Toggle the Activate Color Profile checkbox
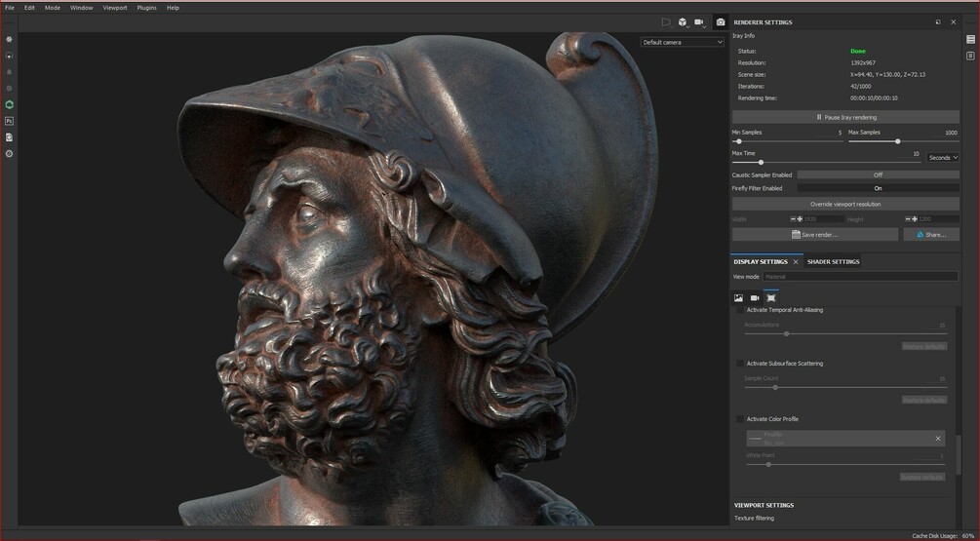 coord(740,419)
